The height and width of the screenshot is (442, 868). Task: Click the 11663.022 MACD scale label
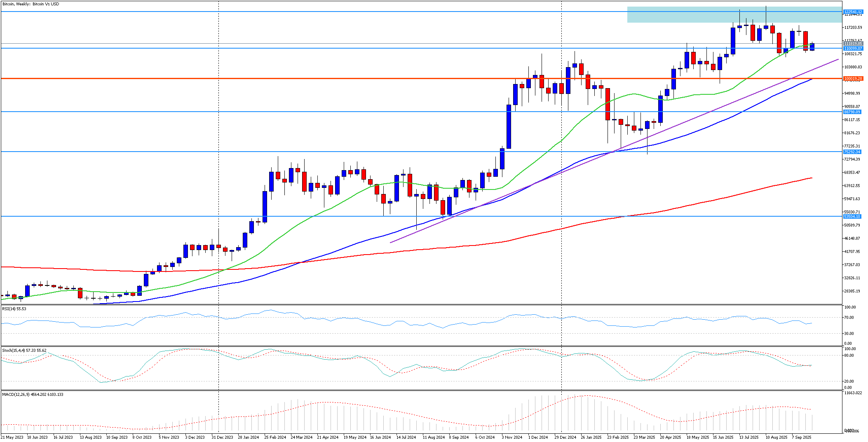pos(853,393)
